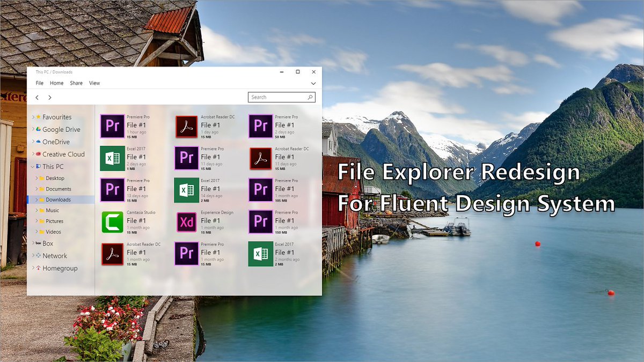Go back with the left arrow button
Screen dimensions: 644x362
(37, 98)
